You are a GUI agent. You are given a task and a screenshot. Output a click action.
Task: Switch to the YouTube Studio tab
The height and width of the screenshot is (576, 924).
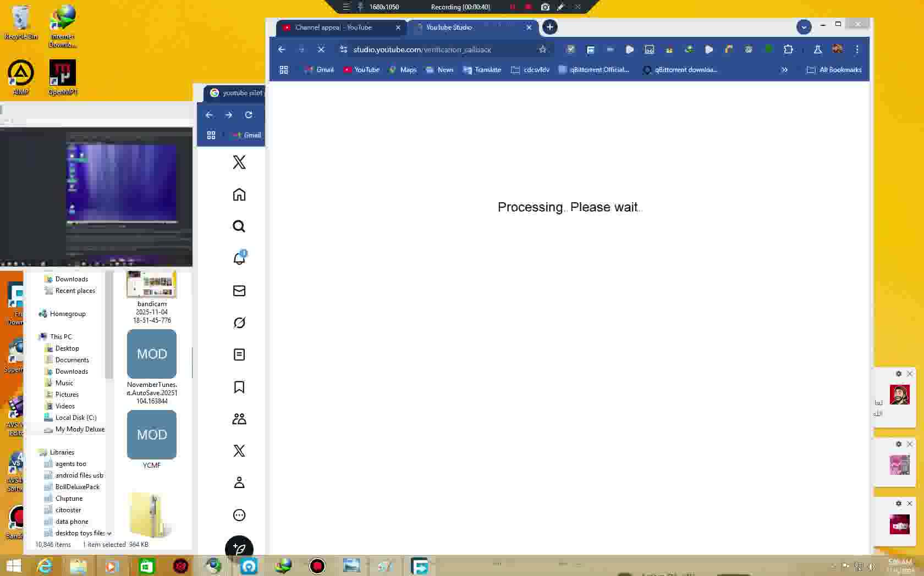coord(449,27)
